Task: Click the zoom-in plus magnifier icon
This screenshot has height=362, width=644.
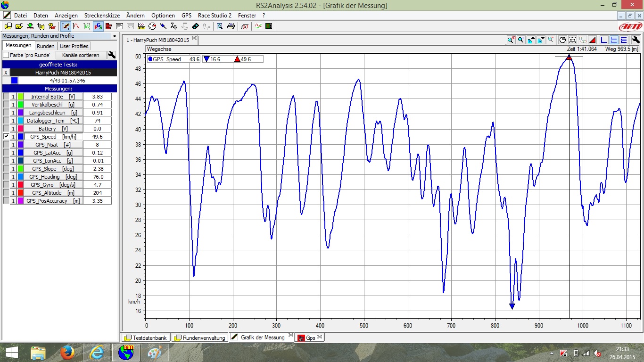Action: pyautogui.click(x=521, y=40)
